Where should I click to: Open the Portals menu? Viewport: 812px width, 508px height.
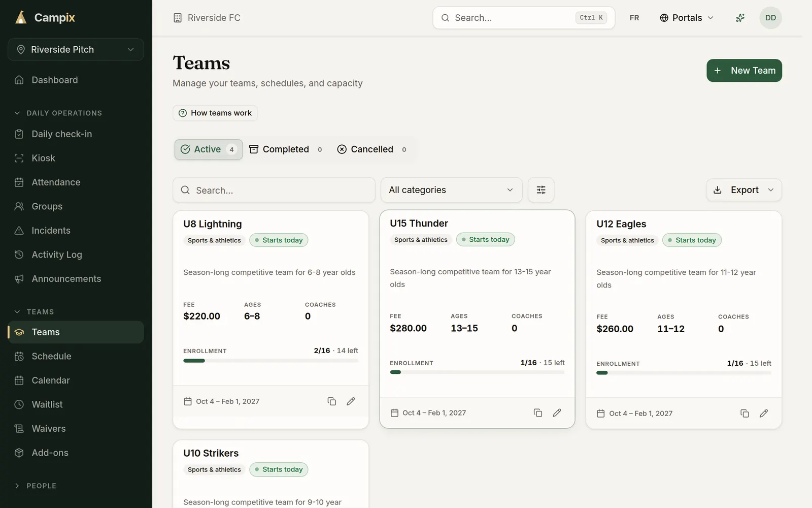[x=687, y=18]
